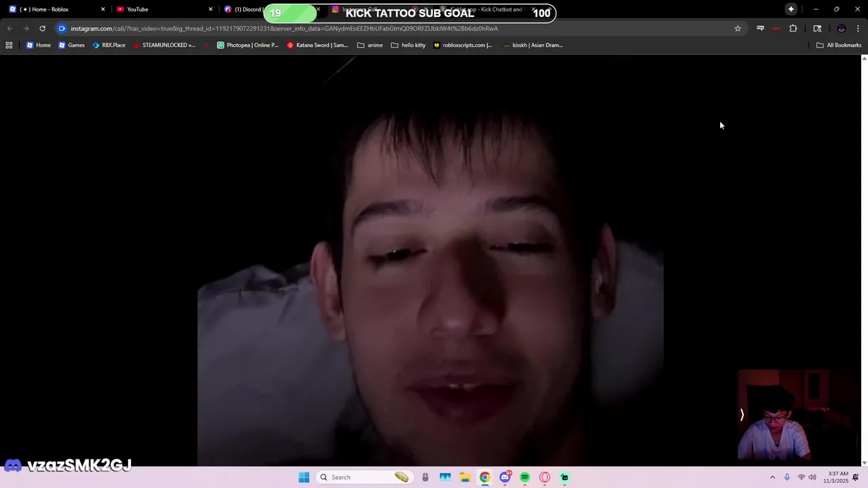Open the kisskh | Asian Dram... bookmark

coord(533,45)
